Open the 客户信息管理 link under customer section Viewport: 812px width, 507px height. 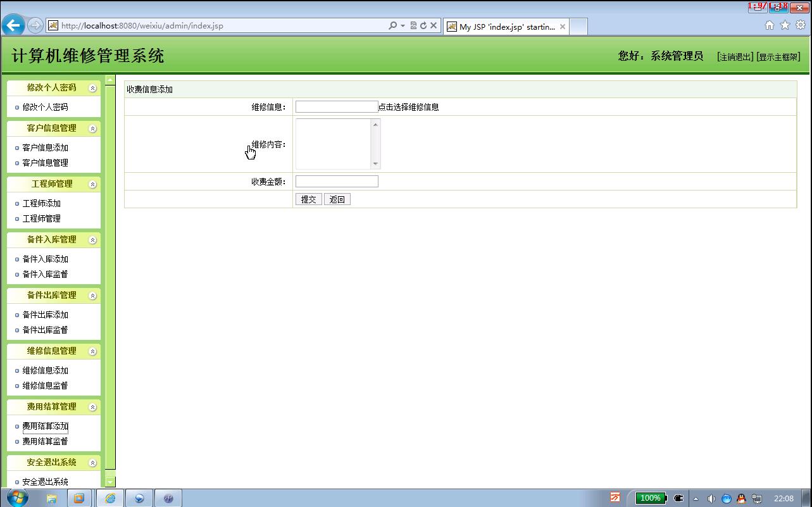pos(45,163)
